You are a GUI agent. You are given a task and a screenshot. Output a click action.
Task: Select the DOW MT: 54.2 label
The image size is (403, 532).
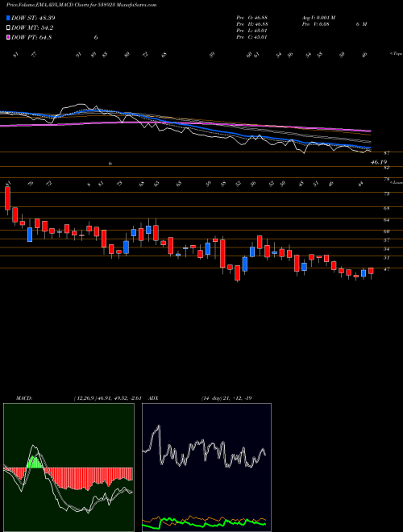[x=32, y=28]
